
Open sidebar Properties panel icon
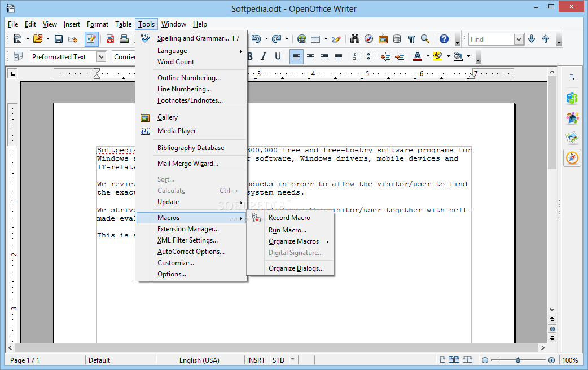pos(572,99)
